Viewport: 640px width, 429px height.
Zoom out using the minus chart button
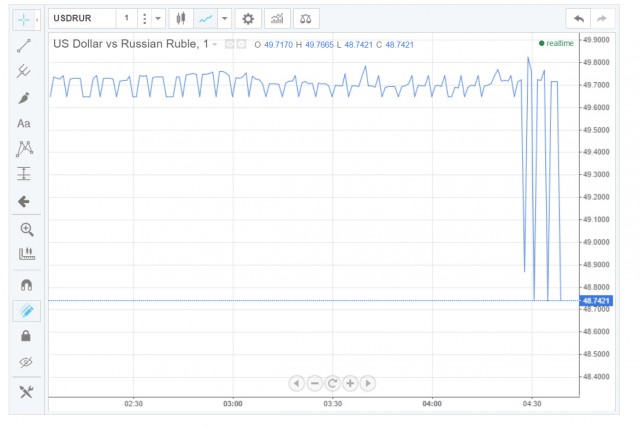[314, 383]
